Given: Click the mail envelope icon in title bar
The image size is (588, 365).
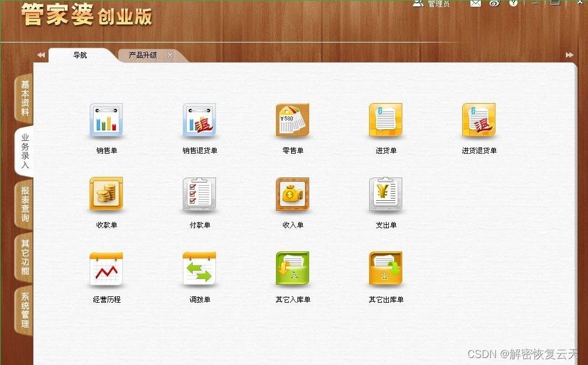Looking at the screenshot, I should coord(476,3).
